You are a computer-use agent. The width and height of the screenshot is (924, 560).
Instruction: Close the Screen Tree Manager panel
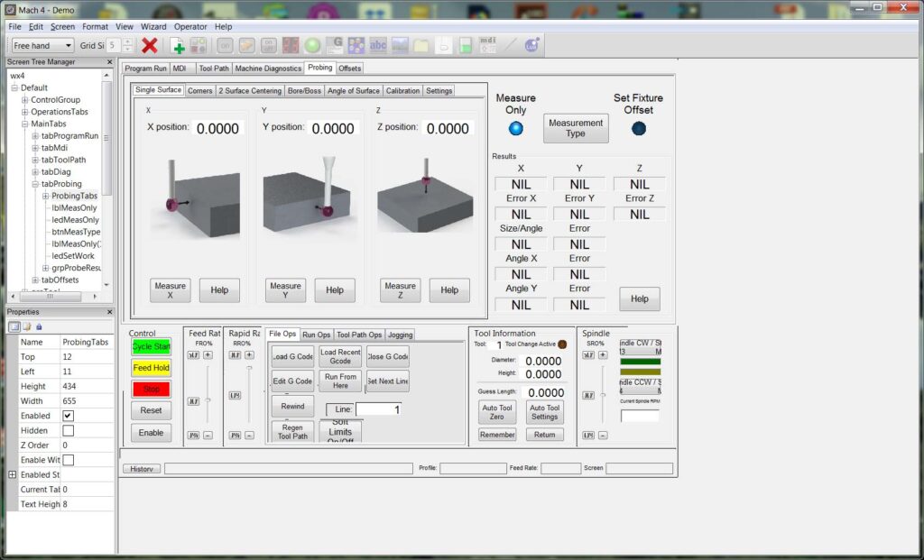109,62
